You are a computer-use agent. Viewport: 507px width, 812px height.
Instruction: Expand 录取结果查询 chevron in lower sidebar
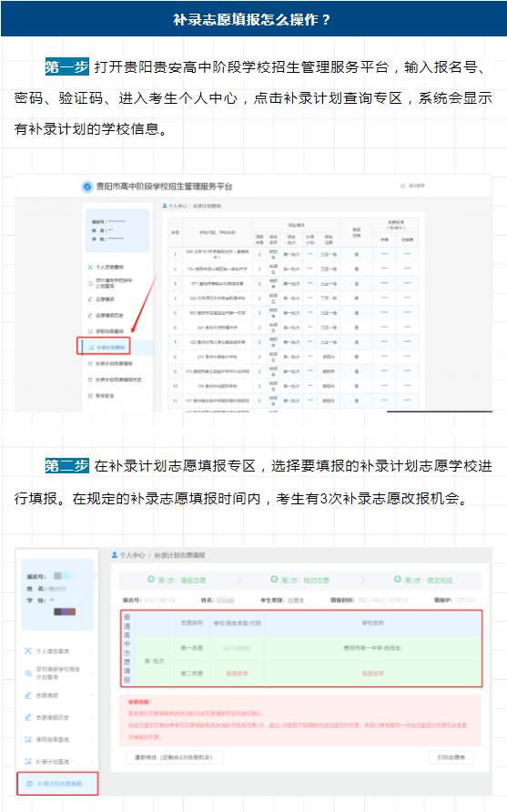(92, 739)
